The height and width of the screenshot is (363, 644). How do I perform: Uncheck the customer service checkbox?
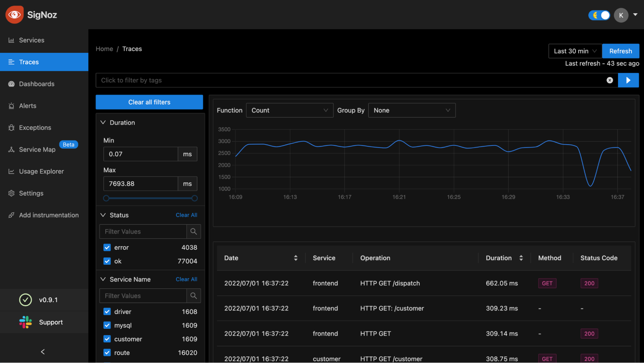107,339
